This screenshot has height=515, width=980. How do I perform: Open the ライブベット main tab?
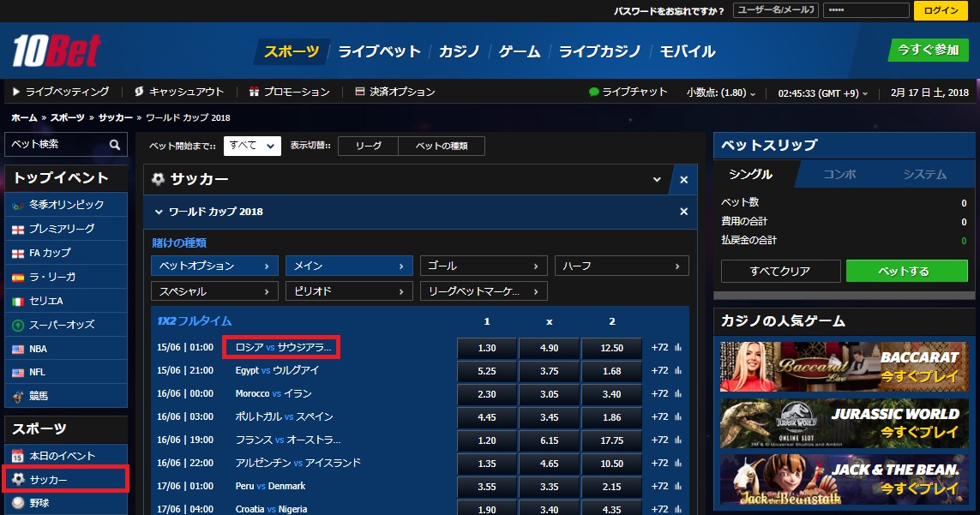[x=379, y=52]
